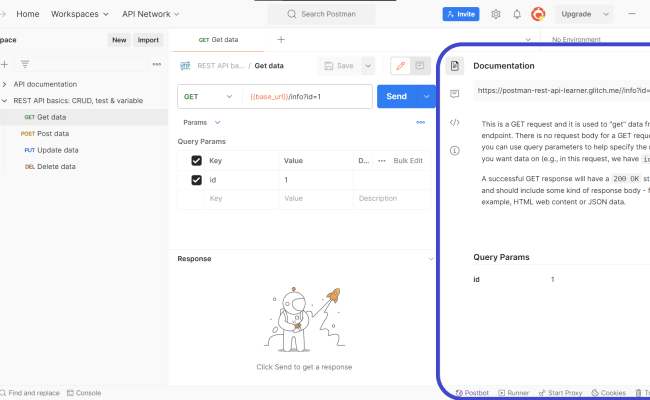Open Postbot in status bar
The image size is (650, 400).
[x=472, y=393]
